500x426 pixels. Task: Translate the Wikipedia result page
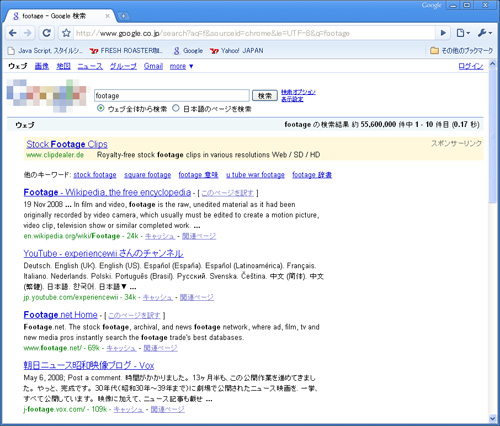tap(228, 193)
